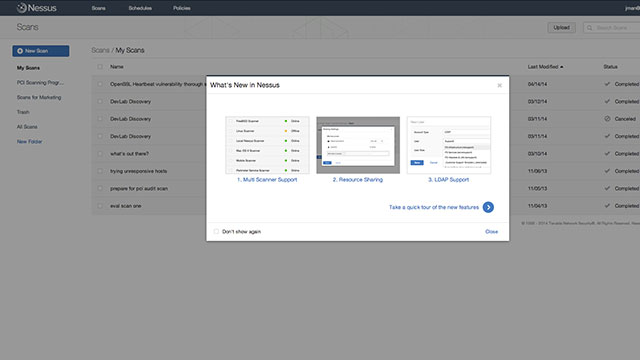Open the trying unresponsive hosts scan
640x360 pixels.
138,171
